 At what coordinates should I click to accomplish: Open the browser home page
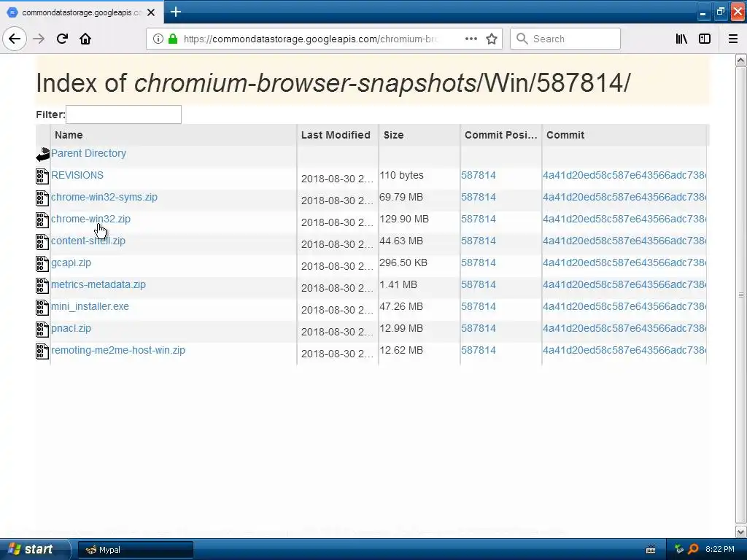(85, 39)
